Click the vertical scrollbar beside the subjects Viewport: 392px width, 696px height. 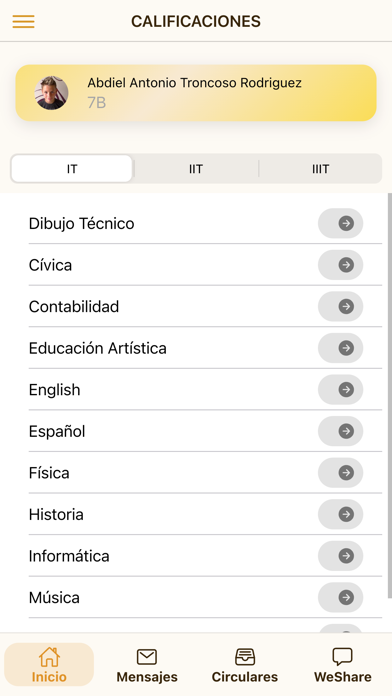coord(389,395)
